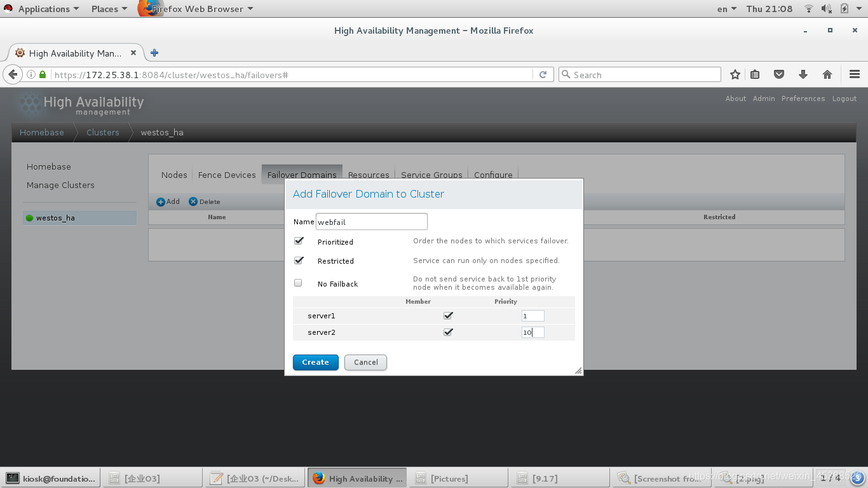The image size is (868, 488).
Task: Click the Restricted column header
Action: (x=719, y=217)
